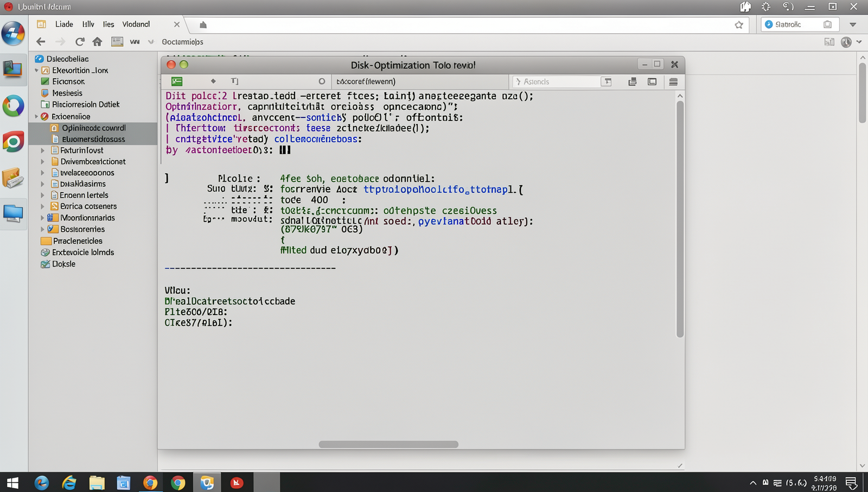The image size is (868, 492).
Task: Open File Explorer from taskbar
Action: click(97, 482)
